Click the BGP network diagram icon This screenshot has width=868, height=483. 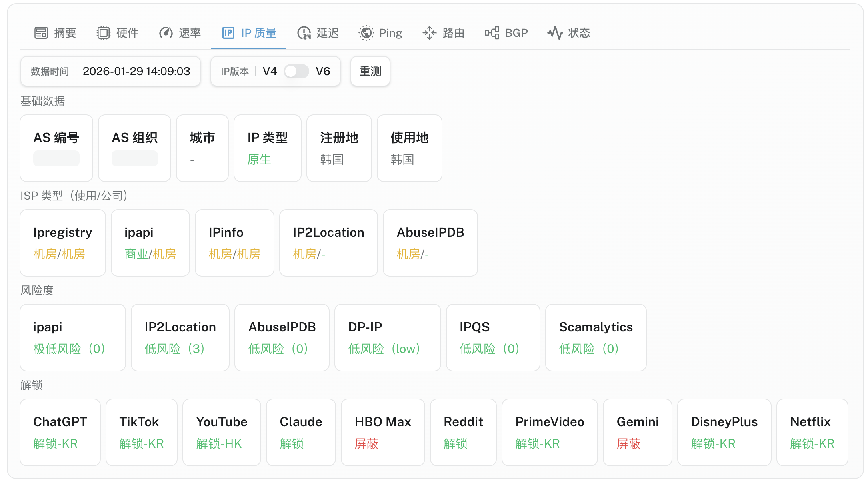tap(492, 33)
